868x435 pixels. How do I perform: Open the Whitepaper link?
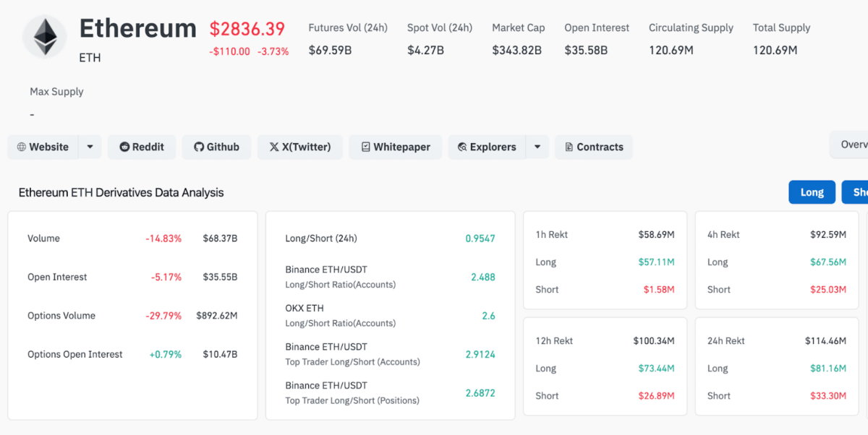pos(395,147)
